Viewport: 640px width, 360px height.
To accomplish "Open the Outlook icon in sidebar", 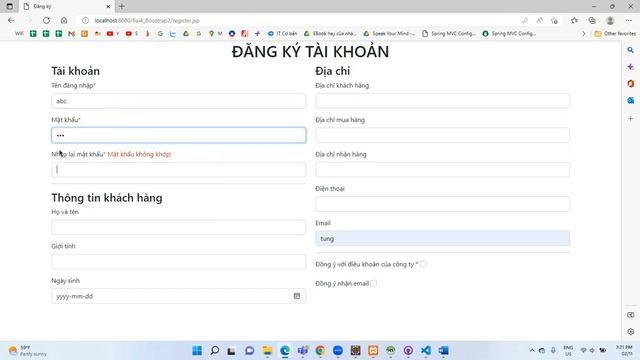I will pos(631,100).
